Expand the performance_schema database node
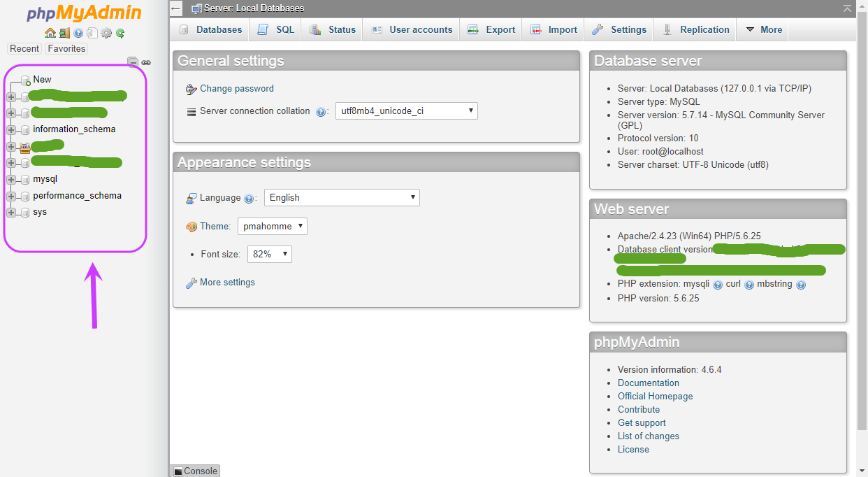 (11, 197)
